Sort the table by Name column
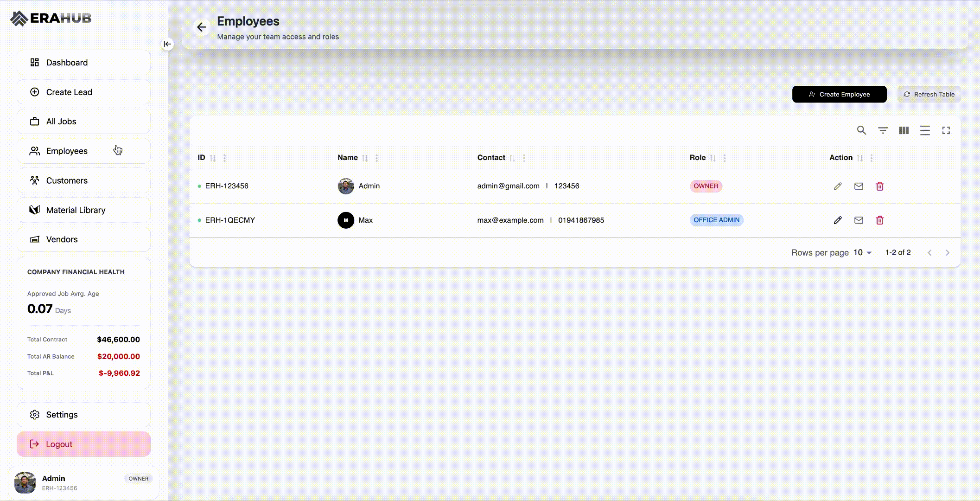The image size is (980, 501). 366,158
